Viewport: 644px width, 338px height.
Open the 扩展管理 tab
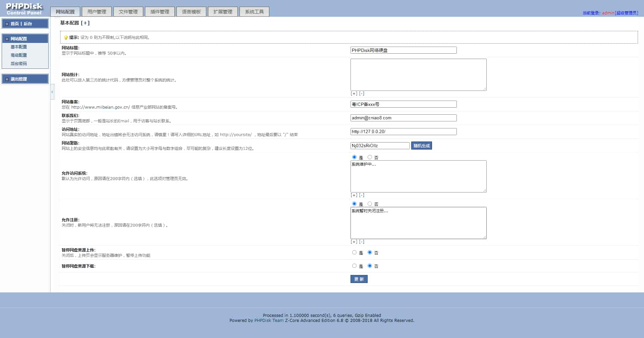[x=223, y=12]
